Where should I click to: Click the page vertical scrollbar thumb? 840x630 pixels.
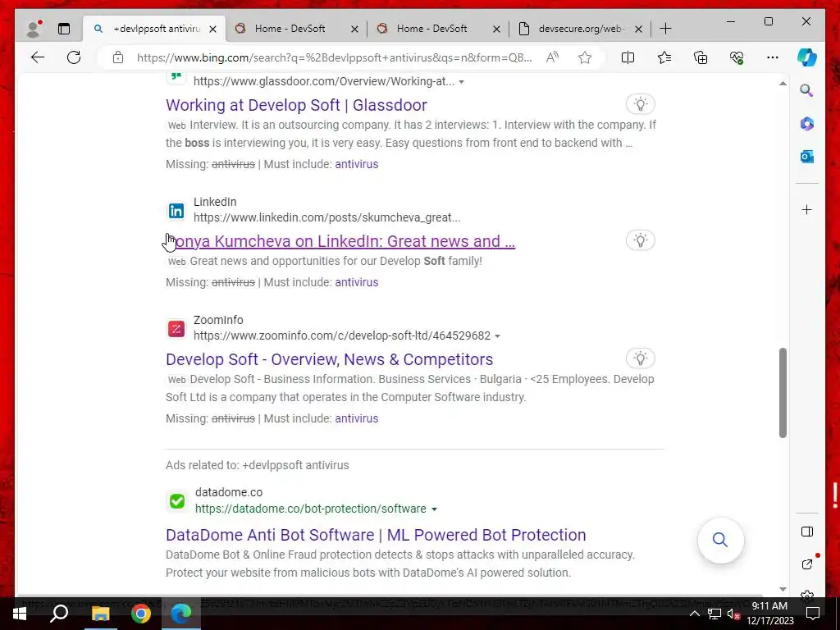point(783,393)
